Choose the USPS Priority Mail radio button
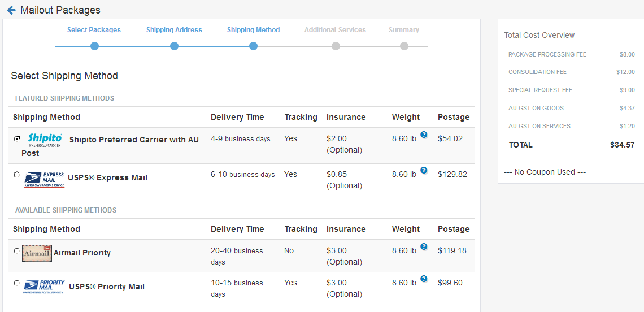This screenshot has width=644, height=312. pos(16,283)
